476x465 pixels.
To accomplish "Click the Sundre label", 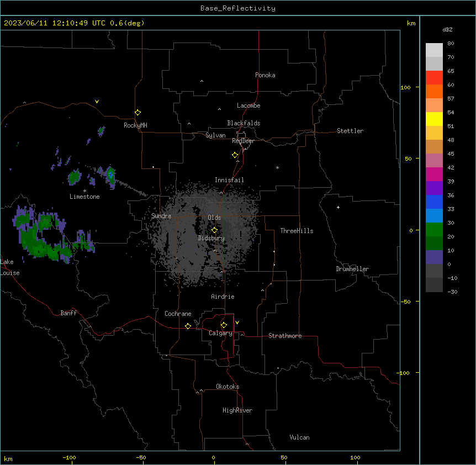I will pyautogui.click(x=161, y=216).
